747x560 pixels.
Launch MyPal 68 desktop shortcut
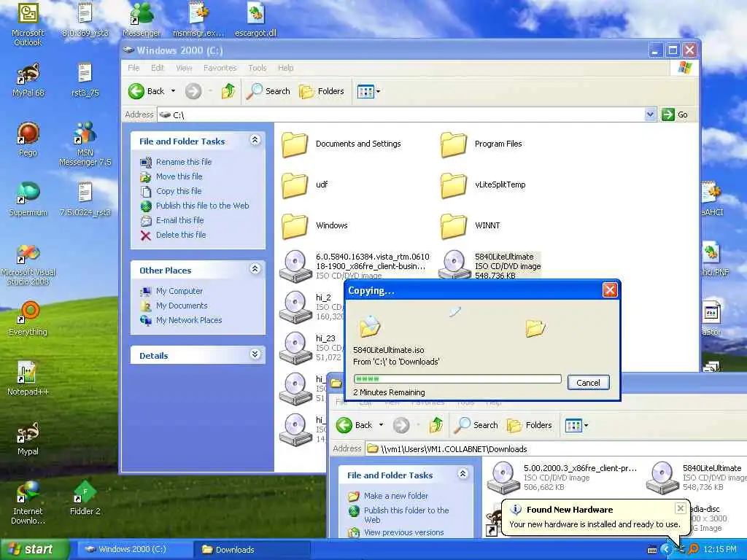28,80
